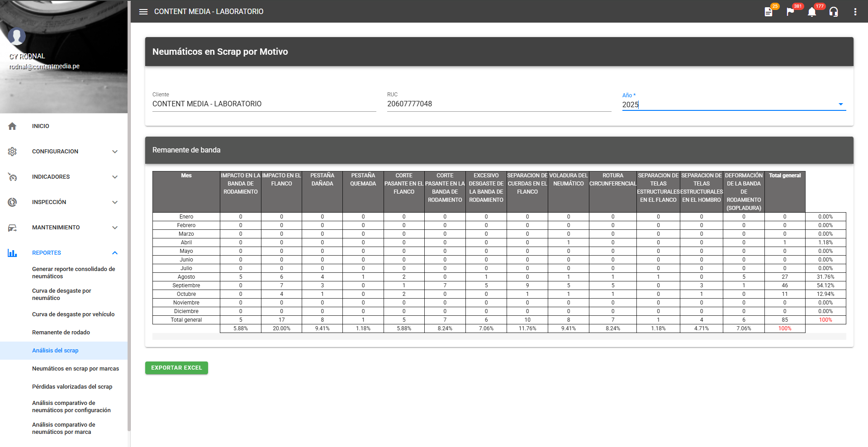Open the Año dropdown arrow
This screenshot has height=447, width=868.
(x=840, y=105)
